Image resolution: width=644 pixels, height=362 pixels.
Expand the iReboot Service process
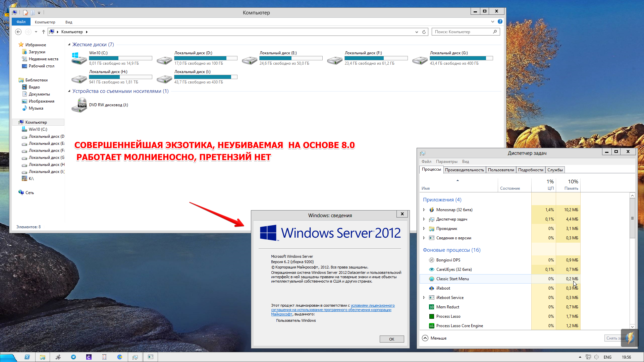424,298
